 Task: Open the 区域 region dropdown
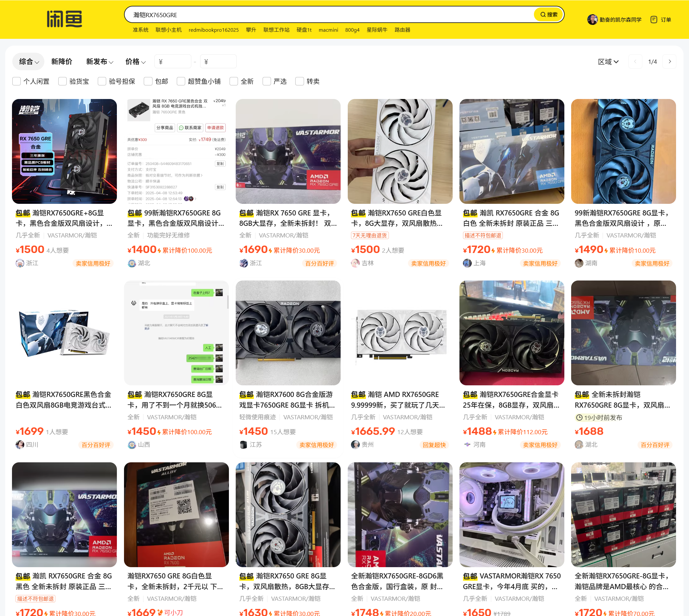point(608,61)
